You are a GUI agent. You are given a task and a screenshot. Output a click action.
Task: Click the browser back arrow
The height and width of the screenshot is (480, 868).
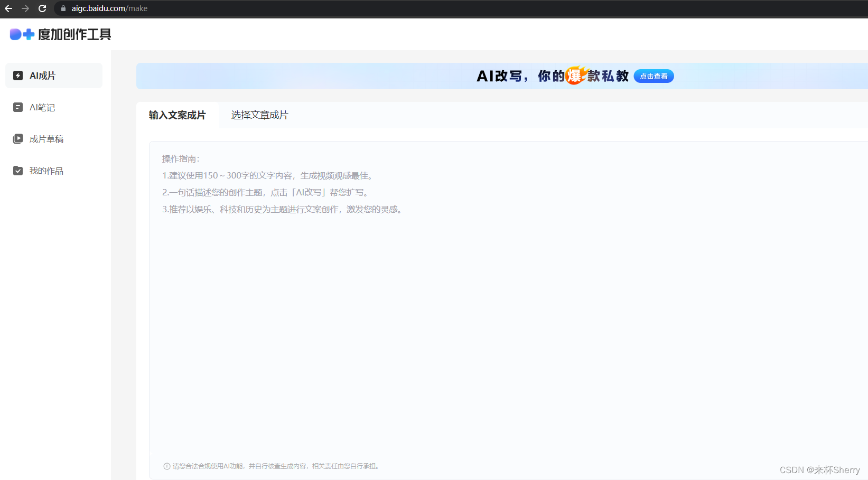(x=8, y=8)
